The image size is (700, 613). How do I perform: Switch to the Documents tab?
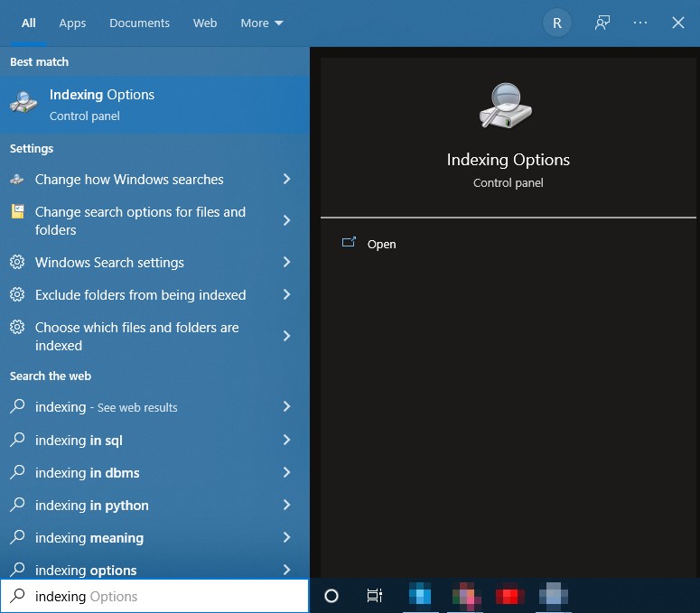point(139,23)
